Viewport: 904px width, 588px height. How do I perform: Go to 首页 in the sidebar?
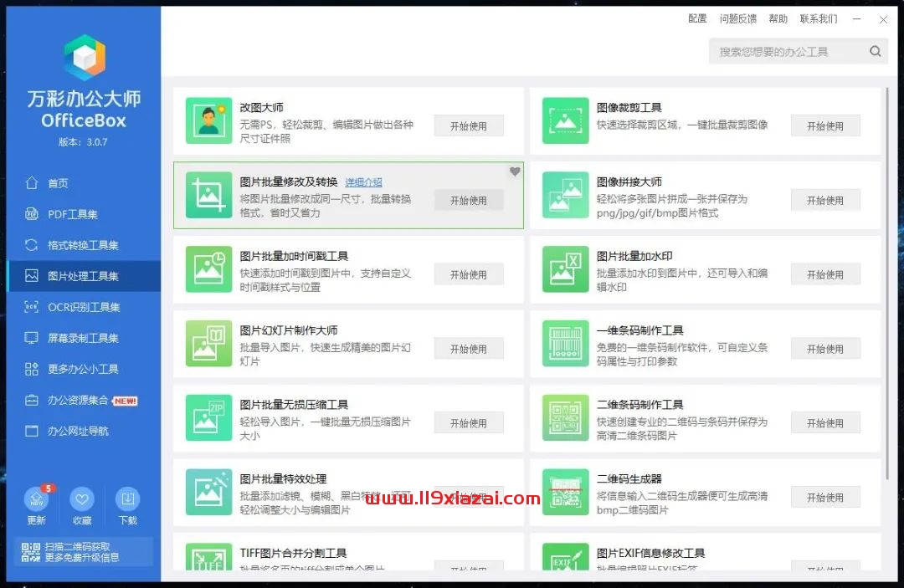pos(84,183)
